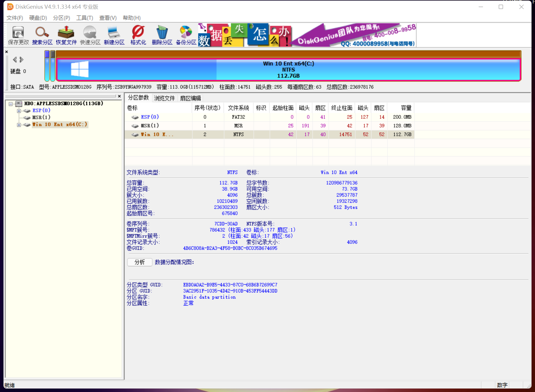Go to next disk arrow
Screen dimensions: 535x392
point(21,60)
